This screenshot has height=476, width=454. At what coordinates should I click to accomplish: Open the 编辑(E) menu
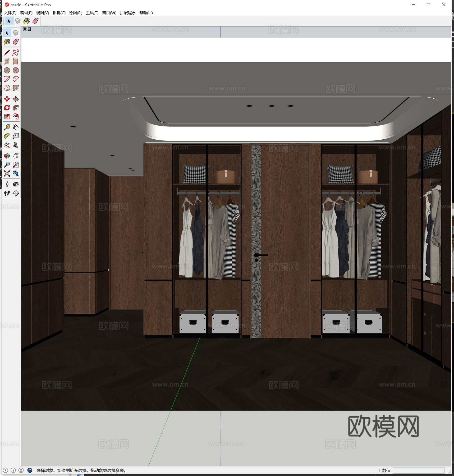(x=26, y=13)
